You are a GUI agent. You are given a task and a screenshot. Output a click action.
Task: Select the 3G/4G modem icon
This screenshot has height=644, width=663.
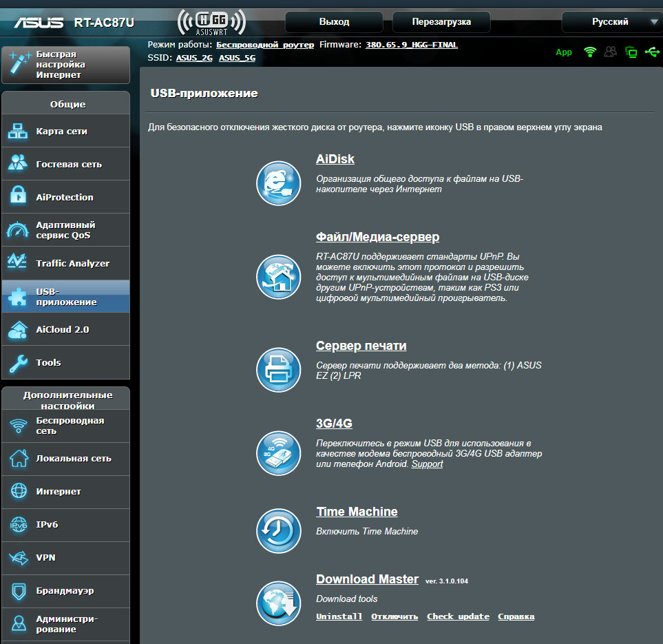click(x=278, y=453)
